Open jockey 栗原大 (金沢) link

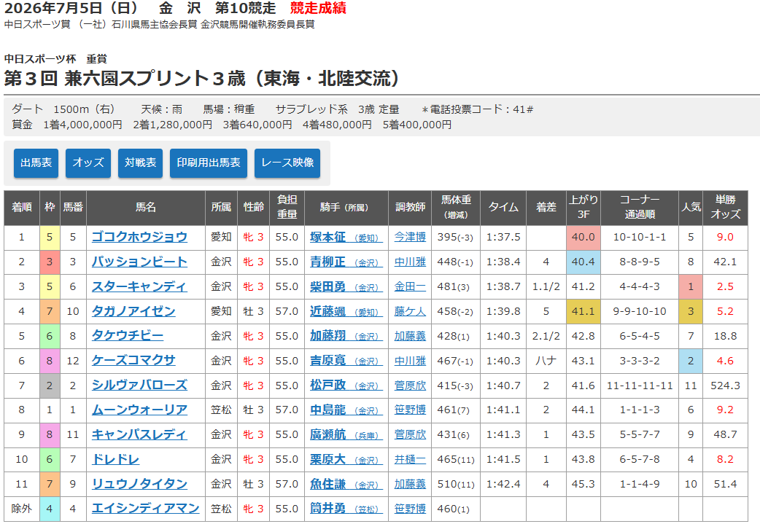pyautogui.click(x=346, y=459)
